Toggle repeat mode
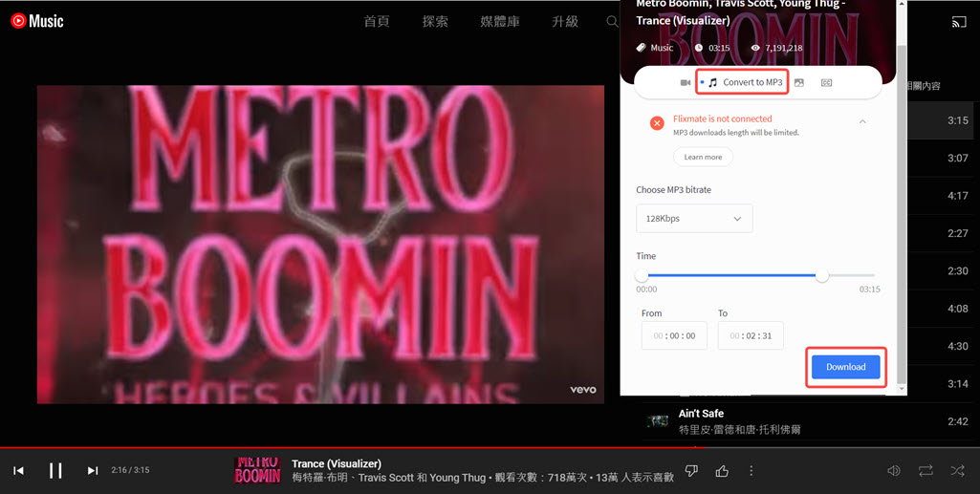The width and height of the screenshot is (980, 494). tap(926, 470)
